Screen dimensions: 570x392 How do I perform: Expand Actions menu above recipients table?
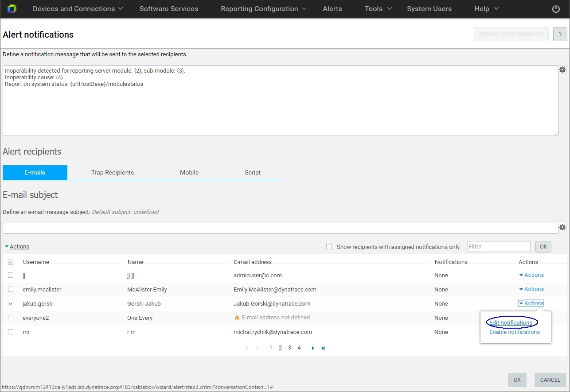pyautogui.click(x=17, y=247)
